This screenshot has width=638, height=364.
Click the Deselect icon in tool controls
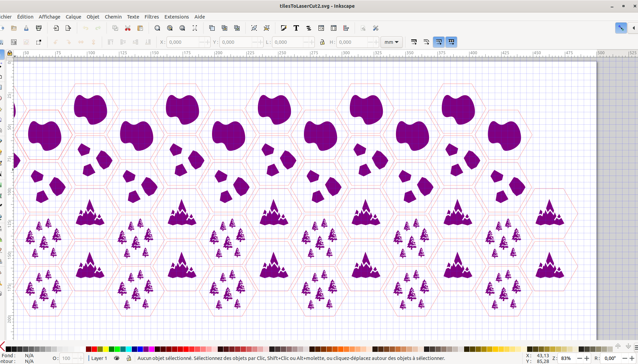click(26, 42)
